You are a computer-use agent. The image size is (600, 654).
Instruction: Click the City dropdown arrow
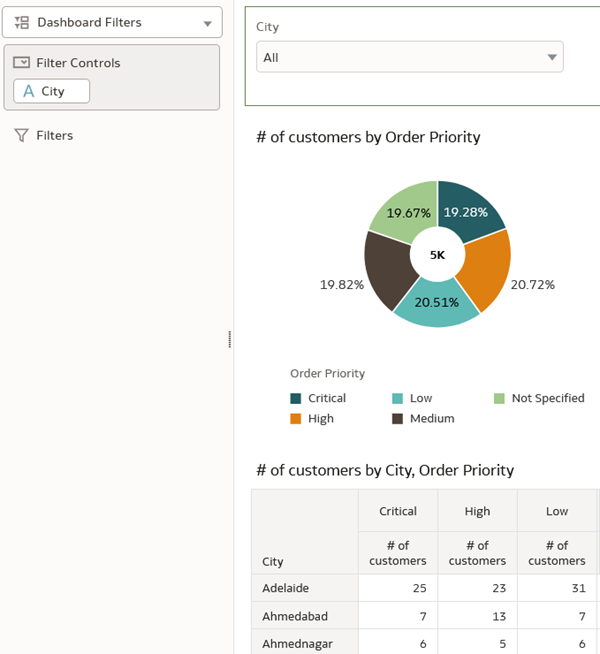tap(552, 57)
